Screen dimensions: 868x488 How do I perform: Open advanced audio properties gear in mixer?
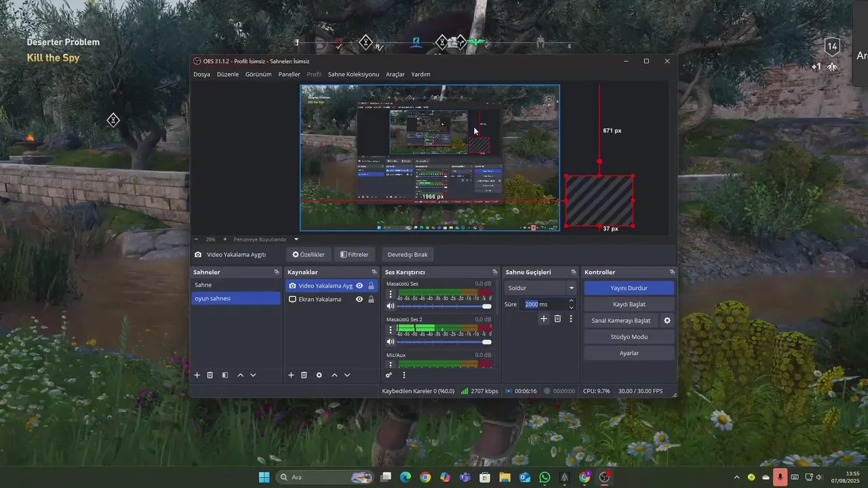389,375
